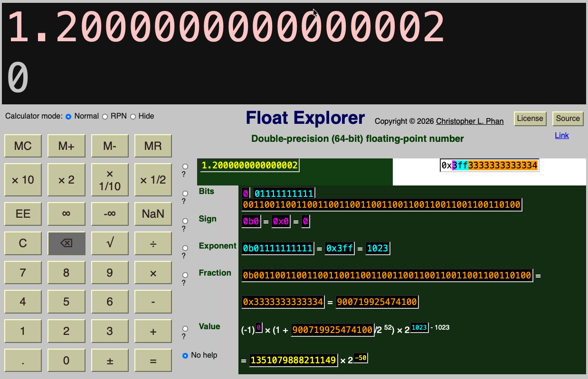
Task: Click the large calculator display 1.2000000000000002
Action: [226, 27]
